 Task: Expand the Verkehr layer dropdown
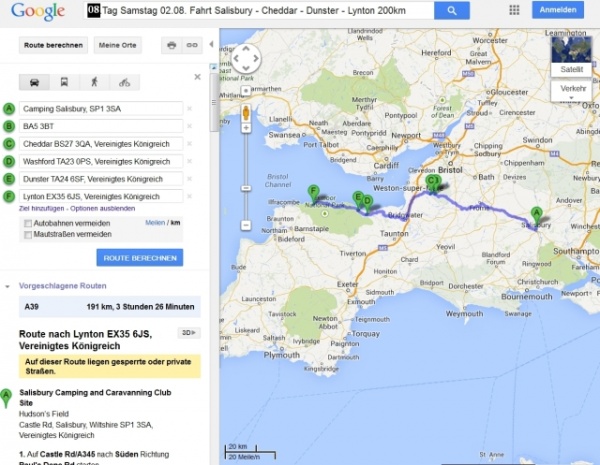coord(573,89)
